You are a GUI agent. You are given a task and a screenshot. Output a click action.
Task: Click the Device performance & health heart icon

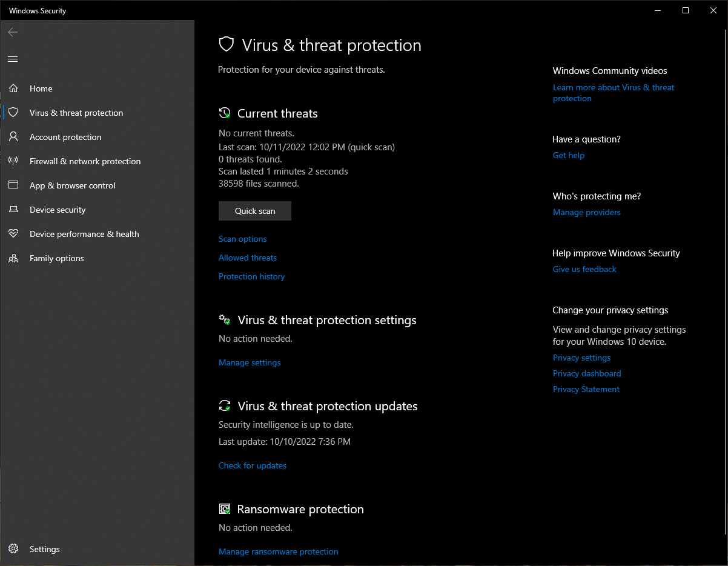pyautogui.click(x=13, y=234)
